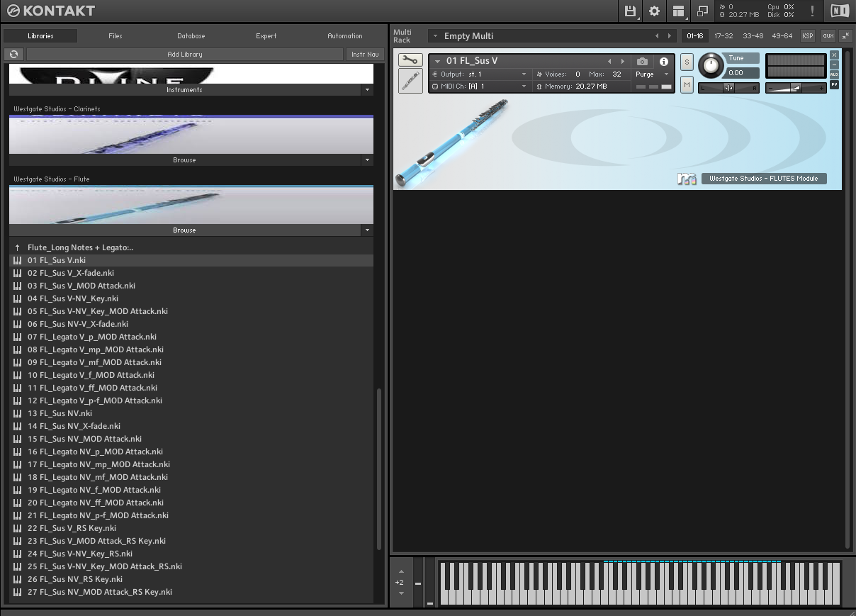Open the Output st. 1 dropdown
Viewport: 856px width, 616px height.
pyautogui.click(x=524, y=74)
